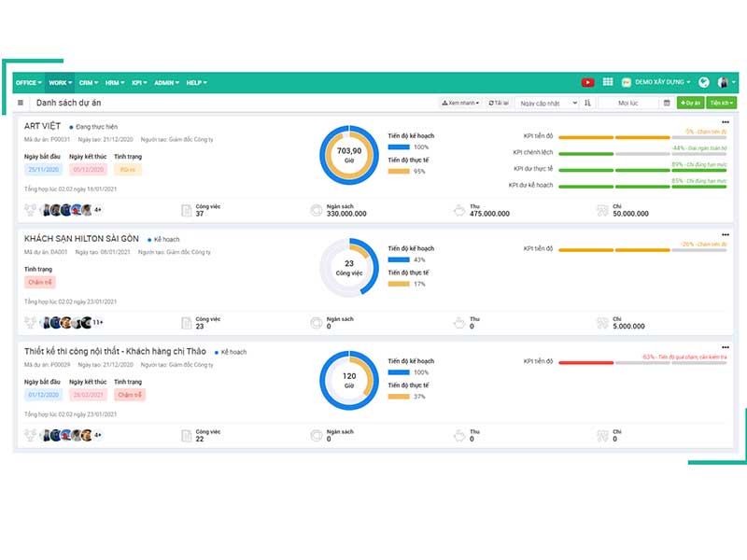Expand the Ngày cập nhật sort dropdown

pyautogui.click(x=547, y=103)
